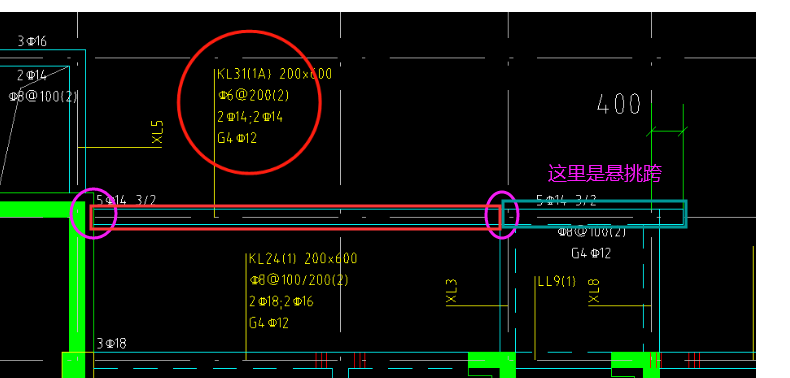This screenshot has height=378, width=790.
Task: Click the G4Φ12 text above XL8
Action: 591,253
